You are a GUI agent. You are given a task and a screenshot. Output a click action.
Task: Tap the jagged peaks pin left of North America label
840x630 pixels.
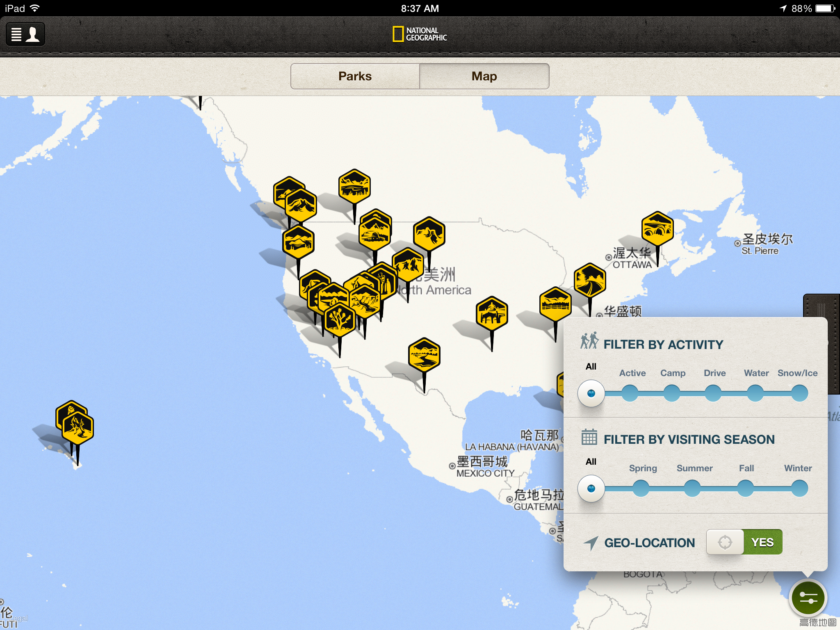[x=408, y=265]
